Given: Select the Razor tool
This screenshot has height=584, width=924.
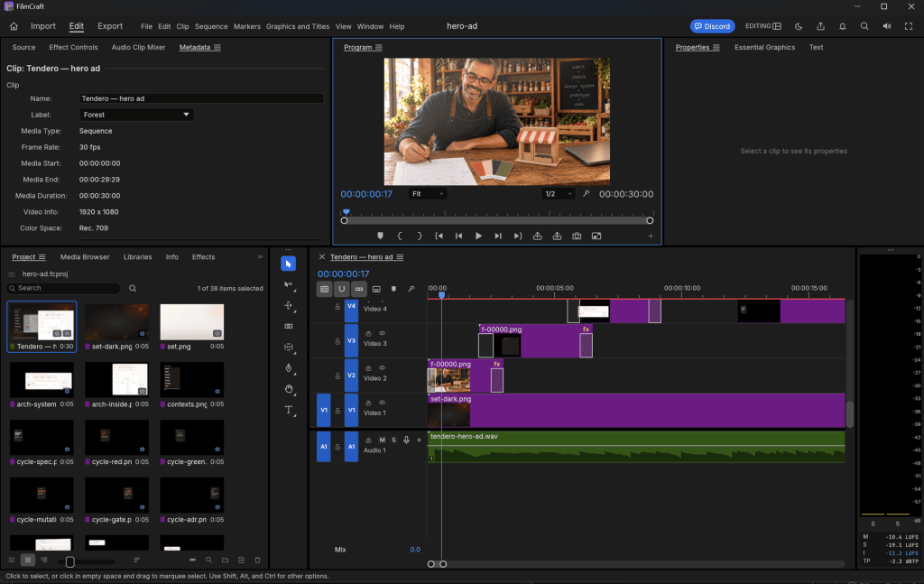Looking at the screenshot, I should [x=288, y=326].
